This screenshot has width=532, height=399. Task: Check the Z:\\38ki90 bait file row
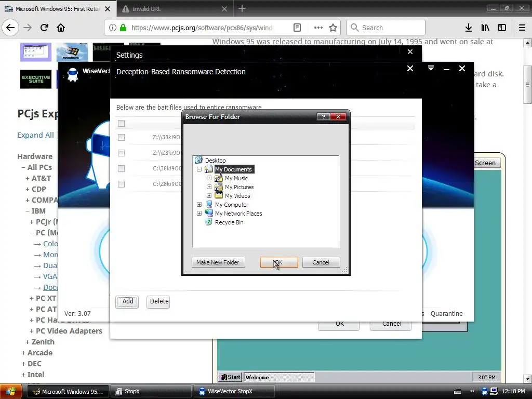[x=121, y=137]
